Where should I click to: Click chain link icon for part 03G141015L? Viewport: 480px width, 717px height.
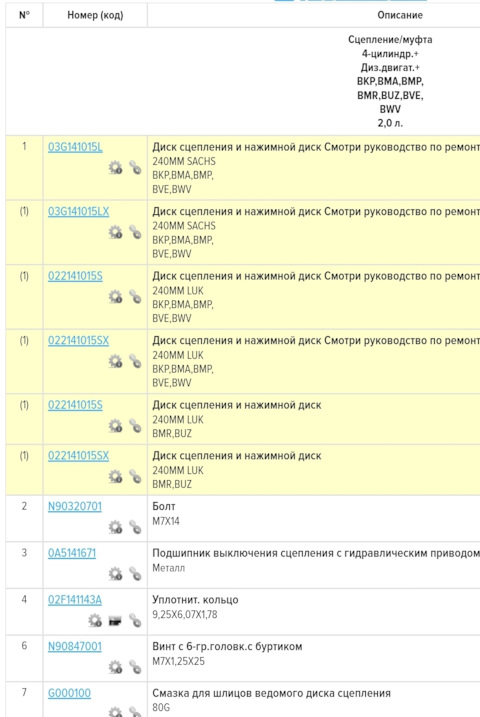135,168
